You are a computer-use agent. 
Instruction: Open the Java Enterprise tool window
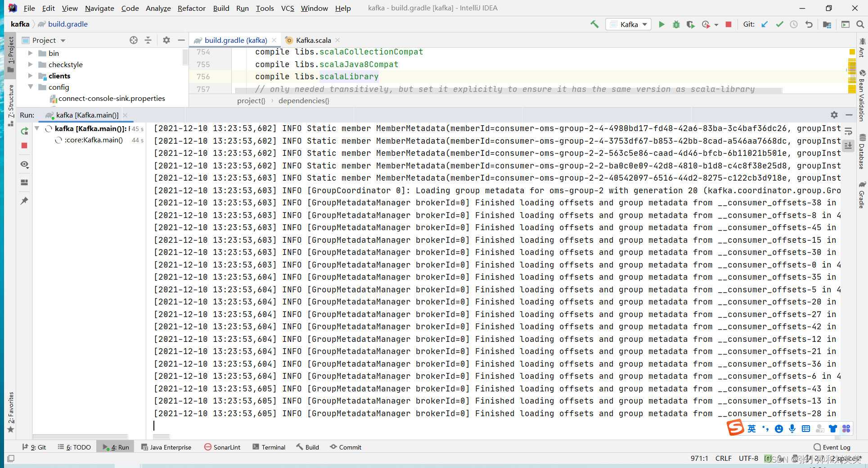pyautogui.click(x=166, y=447)
